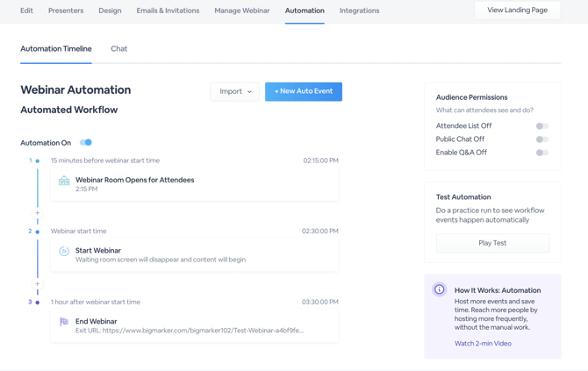Open the Import dropdown
Viewport: 588px width, 371px height.
pos(235,91)
